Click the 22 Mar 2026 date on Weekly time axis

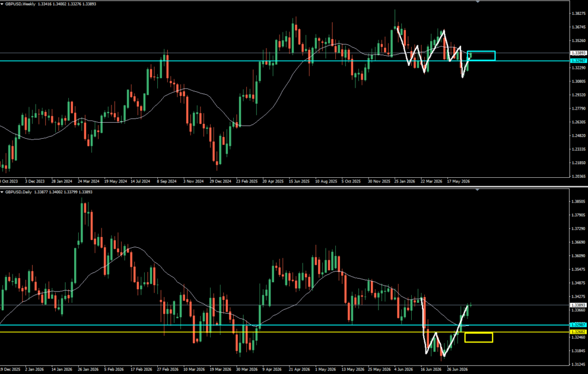(431, 181)
